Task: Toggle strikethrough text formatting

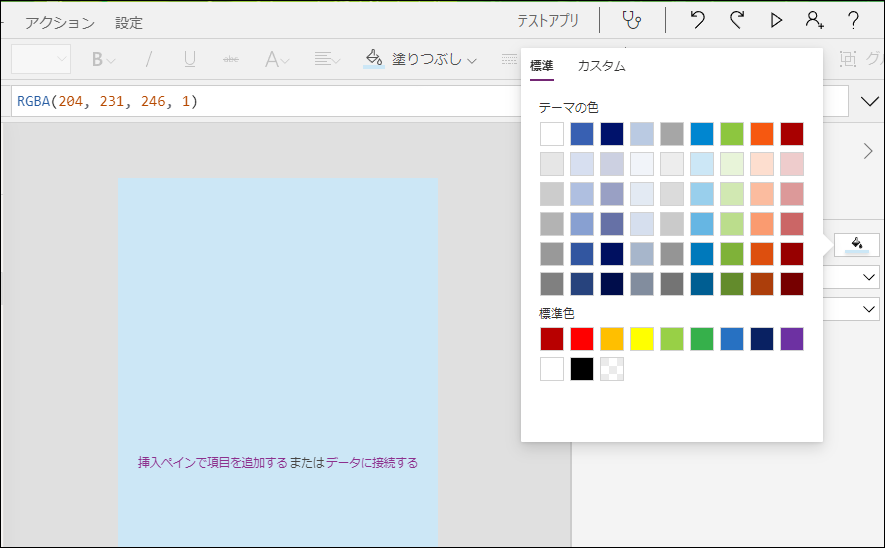Action: click(x=231, y=59)
